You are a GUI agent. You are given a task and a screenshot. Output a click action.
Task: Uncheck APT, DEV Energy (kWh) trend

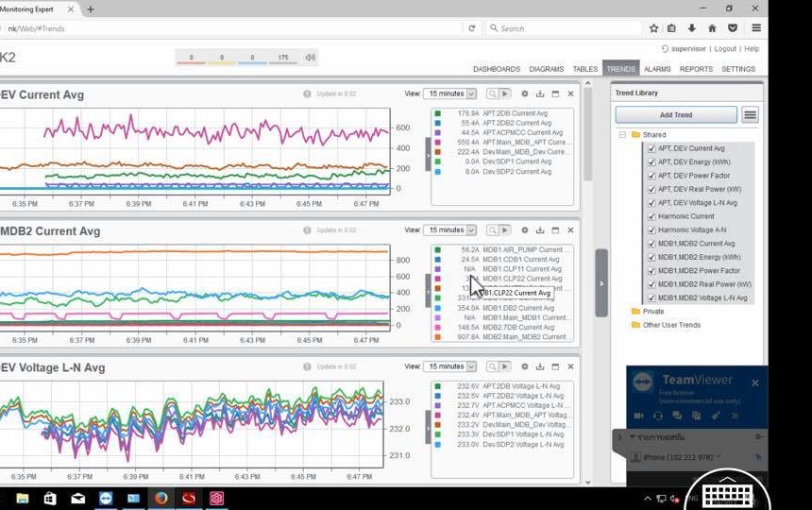click(x=651, y=162)
